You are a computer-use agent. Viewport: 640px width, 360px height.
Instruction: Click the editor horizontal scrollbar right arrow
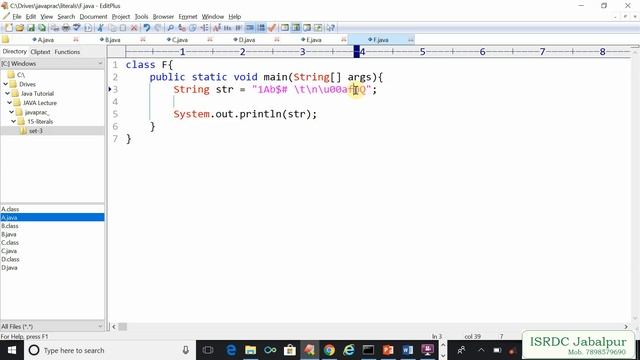626,327
